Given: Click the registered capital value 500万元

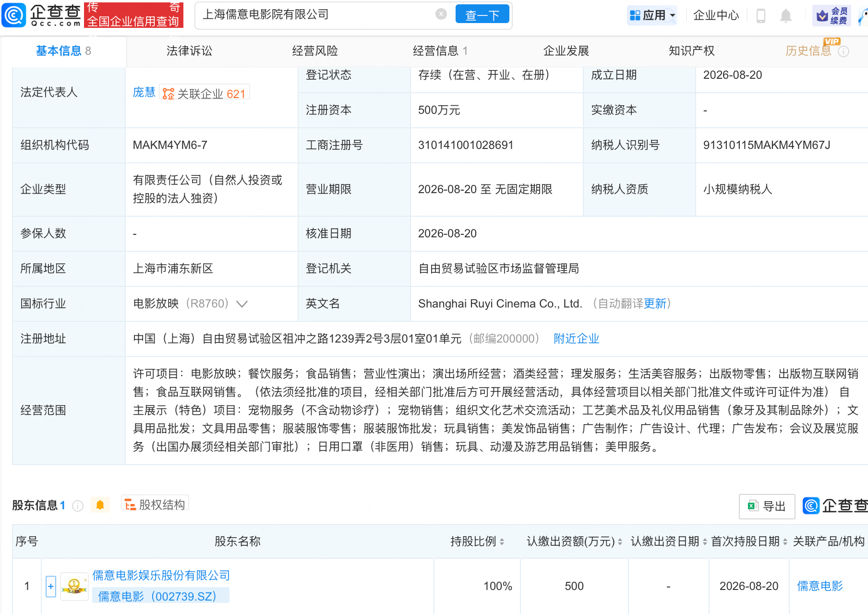Looking at the screenshot, I should pos(439,110).
